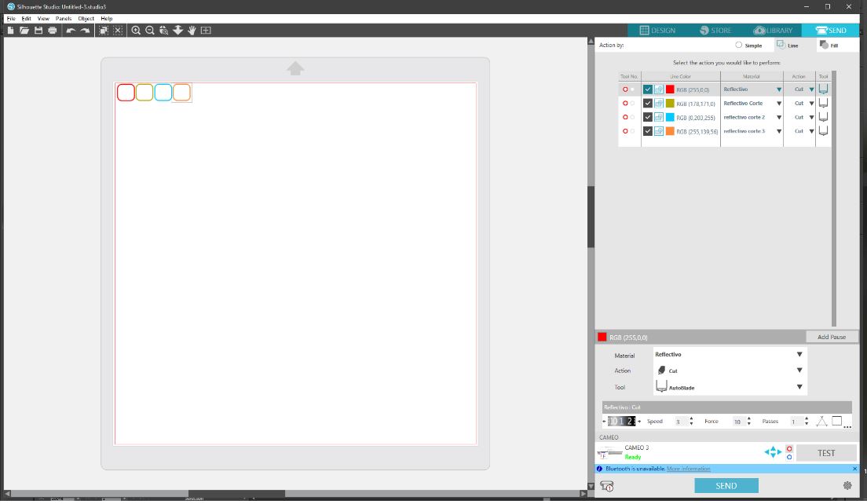The width and height of the screenshot is (867, 504).
Task: Click the large SEND button
Action: click(726, 485)
